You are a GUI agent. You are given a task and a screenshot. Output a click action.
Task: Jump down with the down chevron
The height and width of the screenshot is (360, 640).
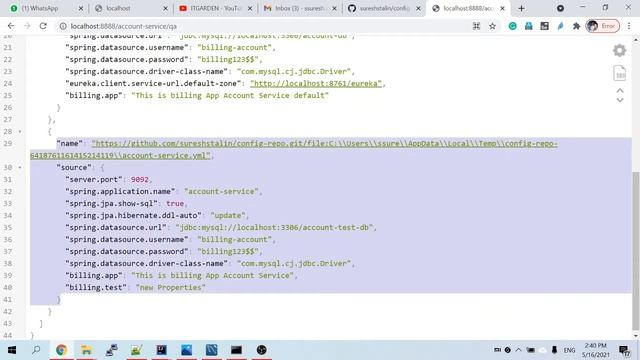tap(620, 100)
